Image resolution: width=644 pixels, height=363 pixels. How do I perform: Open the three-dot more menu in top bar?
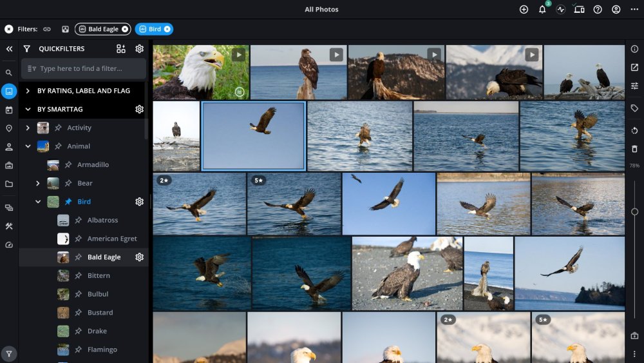coord(634,10)
